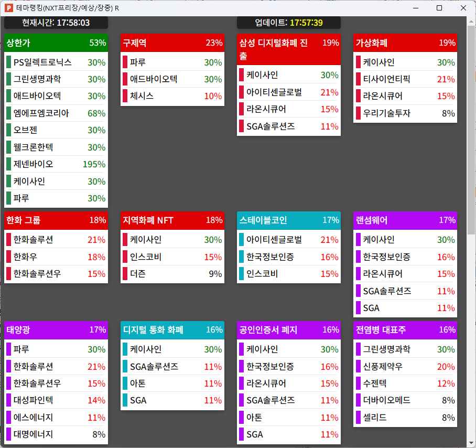Image resolution: width=476 pixels, height=448 pixels.
Task: Select 케이사인 in the 디지털 통화 화폐 card
Action: [172, 349]
